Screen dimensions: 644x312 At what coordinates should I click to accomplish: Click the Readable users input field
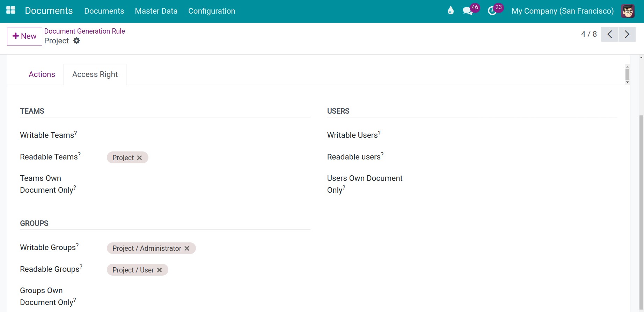pos(515,157)
